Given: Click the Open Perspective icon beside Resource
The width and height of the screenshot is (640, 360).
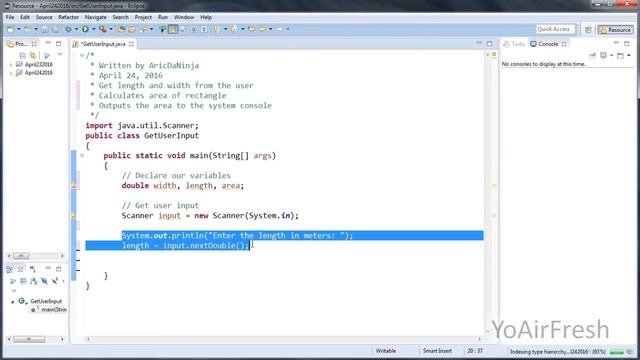Looking at the screenshot, I should [588, 30].
